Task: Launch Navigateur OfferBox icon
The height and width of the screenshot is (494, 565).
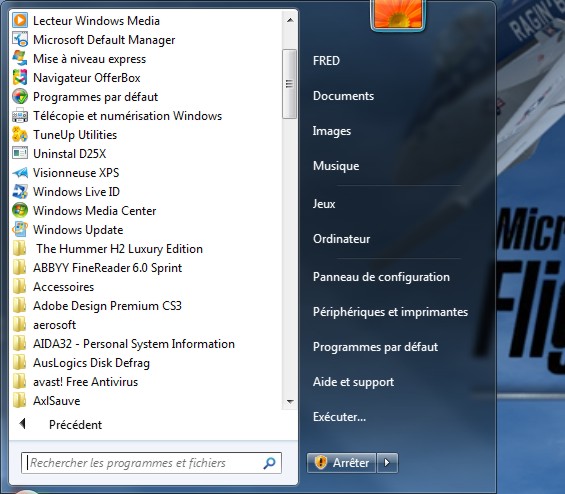Action: [x=19, y=77]
